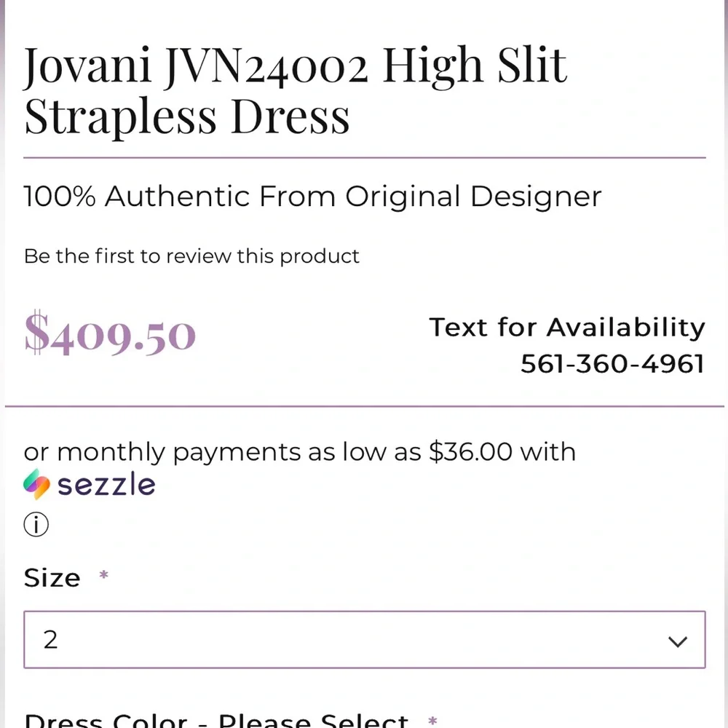Click Be the first to review this product
The height and width of the screenshot is (728, 728).
(191, 256)
